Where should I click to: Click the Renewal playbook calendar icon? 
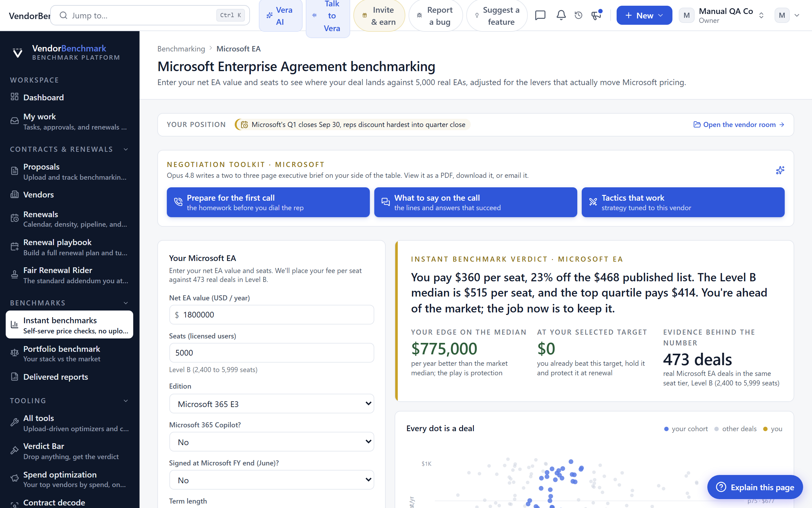coord(14,247)
